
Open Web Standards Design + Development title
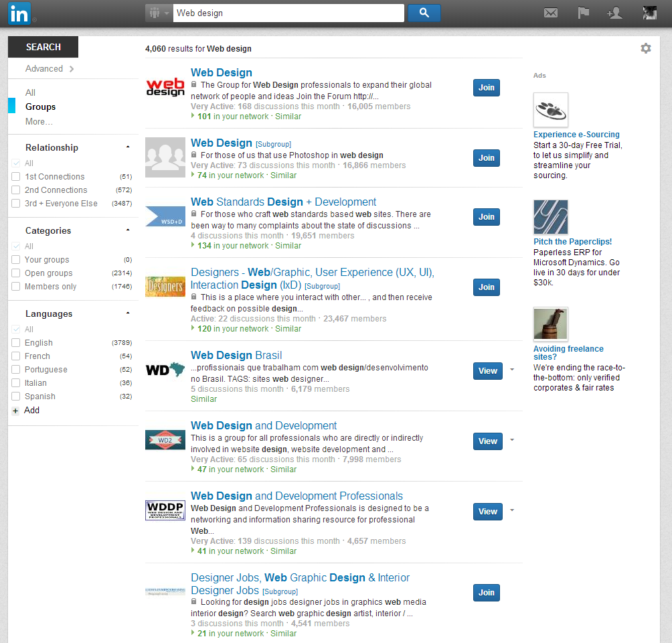283,202
